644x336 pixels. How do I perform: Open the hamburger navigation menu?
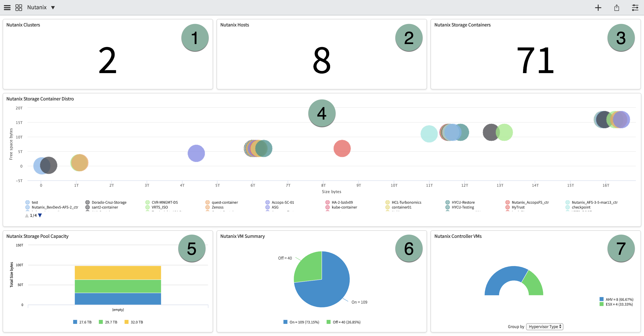coord(7,7)
